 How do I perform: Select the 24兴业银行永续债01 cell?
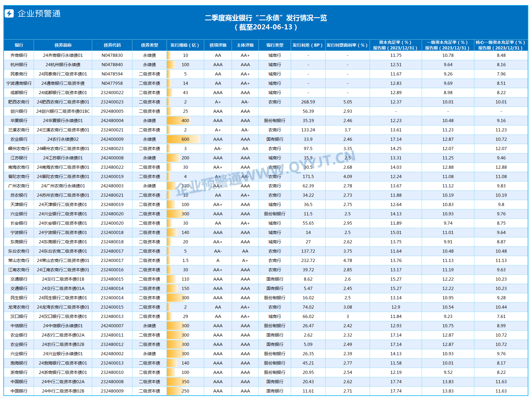[63, 354]
